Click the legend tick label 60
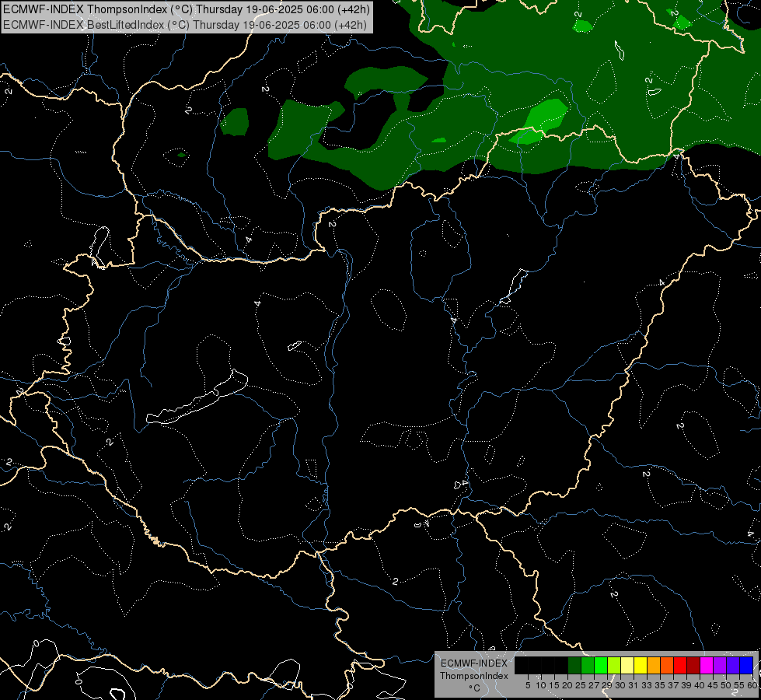This screenshot has height=700, width=761. (752, 685)
